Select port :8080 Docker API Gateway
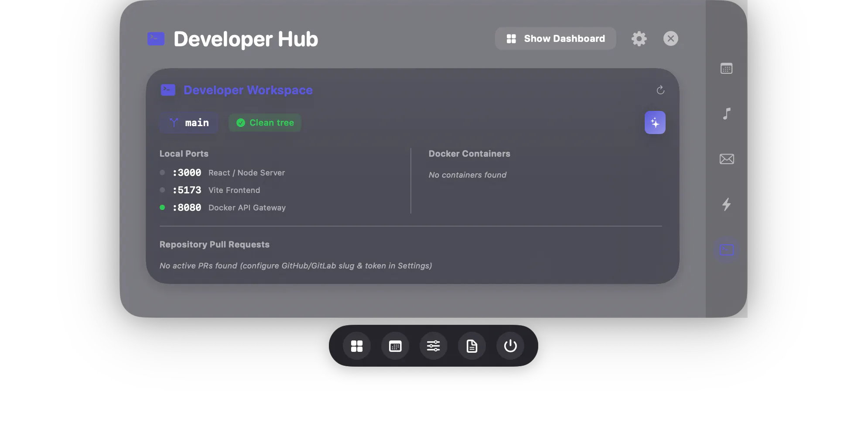The height and width of the screenshot is (447, 868). (x=222, y=208)
